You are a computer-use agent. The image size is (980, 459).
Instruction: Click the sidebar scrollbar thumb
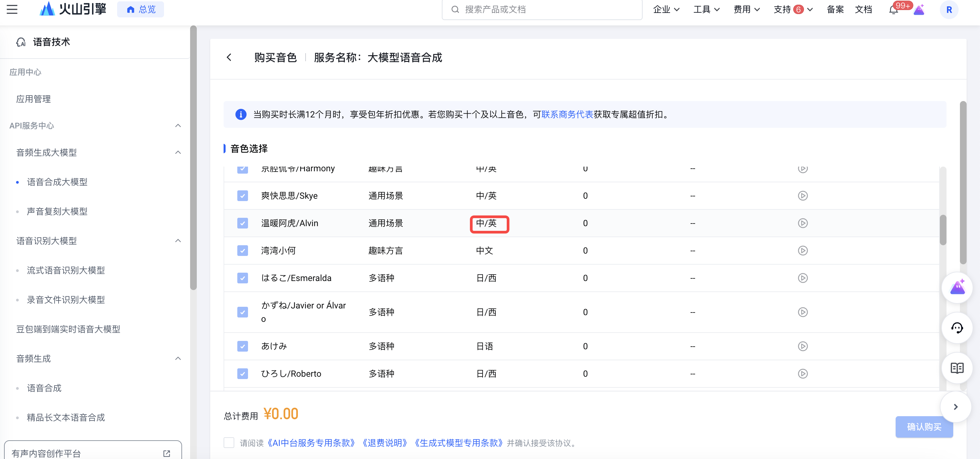193,158
